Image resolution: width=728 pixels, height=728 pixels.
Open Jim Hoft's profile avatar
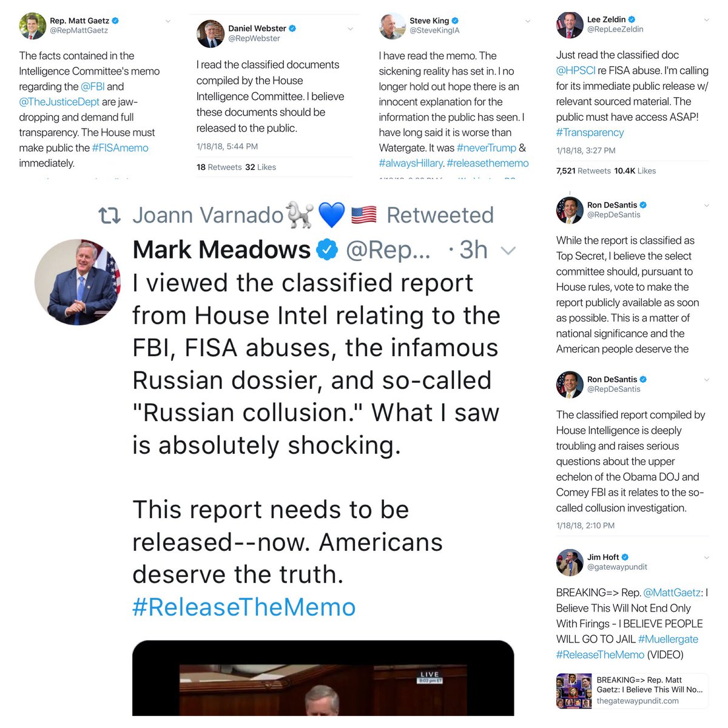pos(570,562)
